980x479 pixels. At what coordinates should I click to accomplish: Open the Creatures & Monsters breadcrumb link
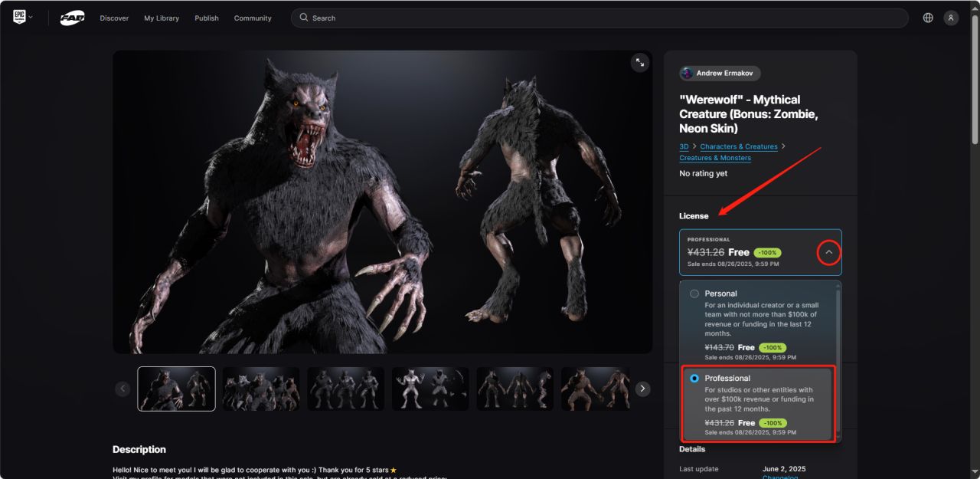715,158
